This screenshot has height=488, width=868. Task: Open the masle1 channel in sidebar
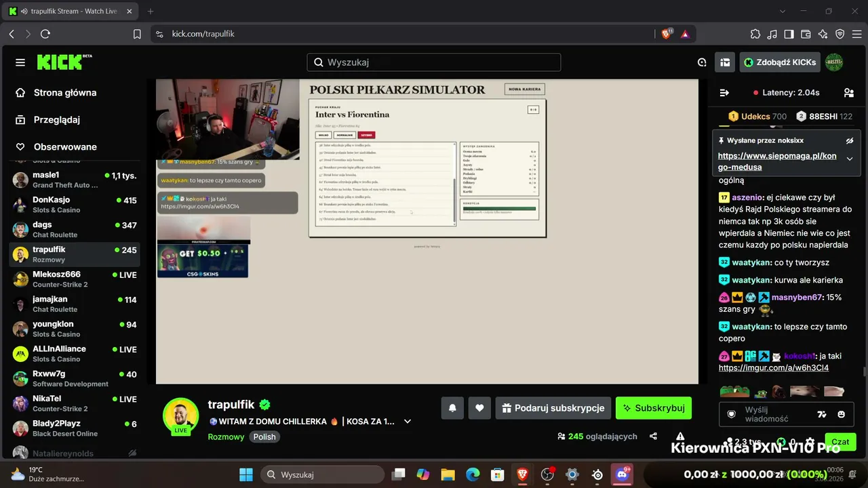[x=75, y=180]
